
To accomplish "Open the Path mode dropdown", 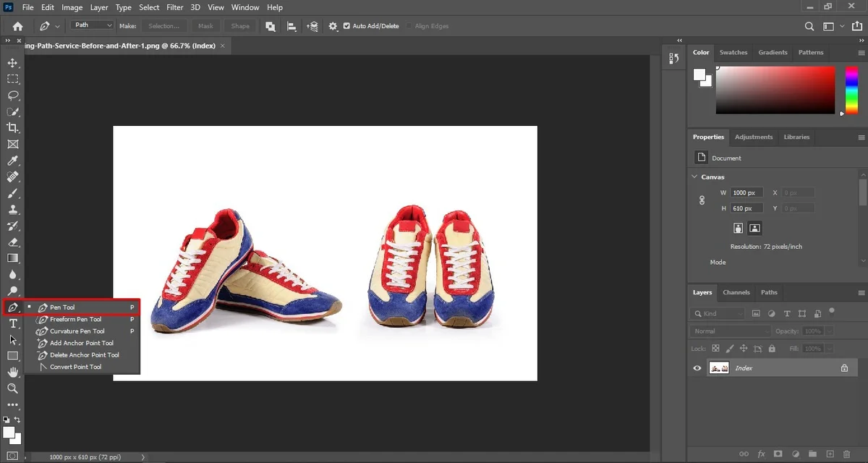I will click(93, 25).
